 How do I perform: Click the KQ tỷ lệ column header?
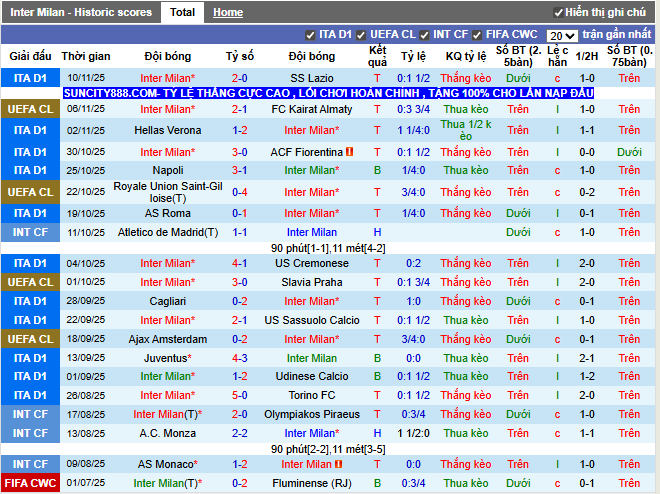click(466, 56)
